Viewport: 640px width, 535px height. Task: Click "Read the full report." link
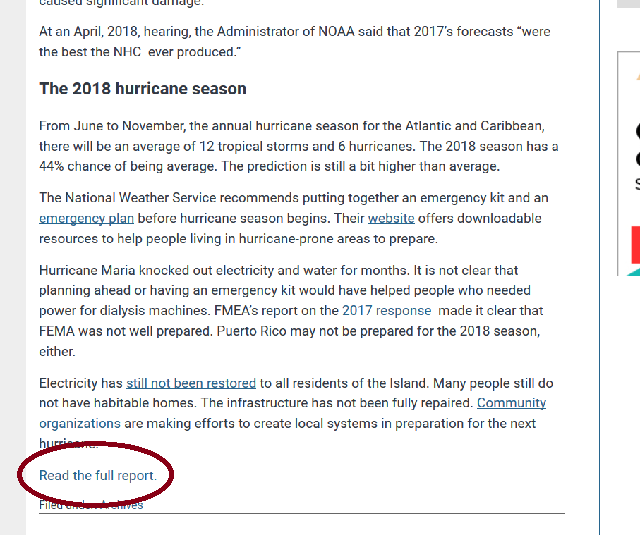pyautogui.click(x=98, y=475)
